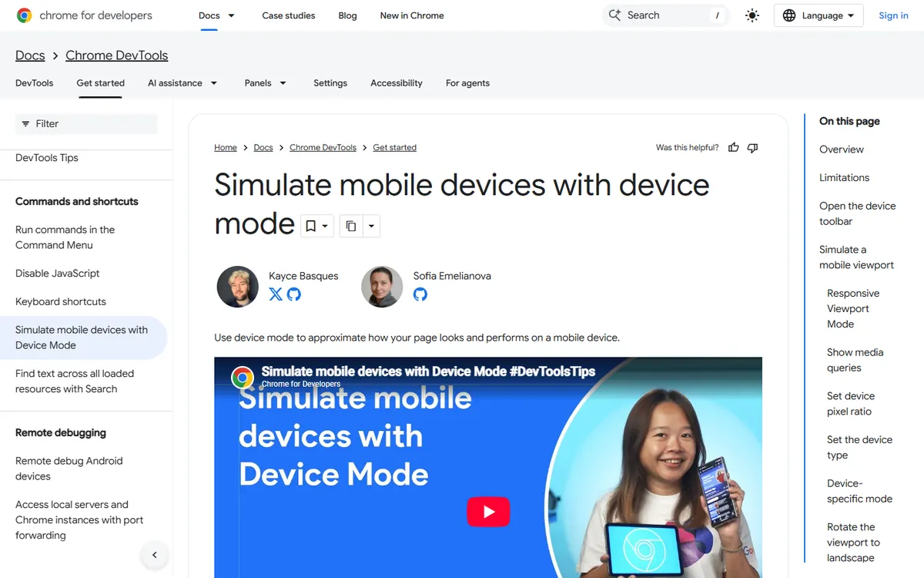The image size is (924, 578).
Task: Jump to Device-specific mode
Action: [859, 491]
